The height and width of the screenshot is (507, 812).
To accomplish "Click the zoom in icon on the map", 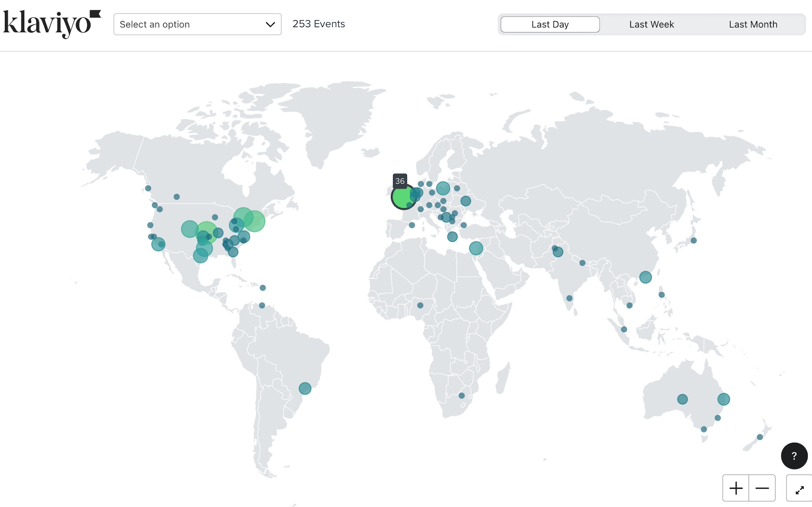I will [x=736, y=488].
